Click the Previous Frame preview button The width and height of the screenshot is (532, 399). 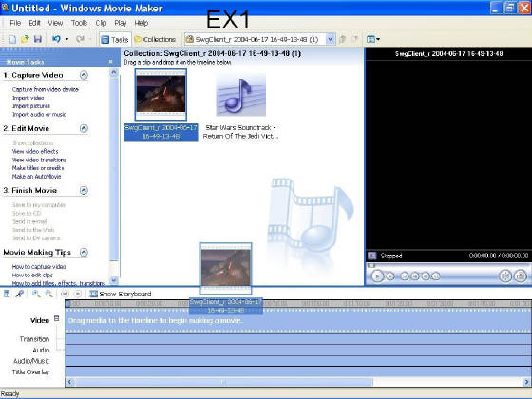click(415, 276)
